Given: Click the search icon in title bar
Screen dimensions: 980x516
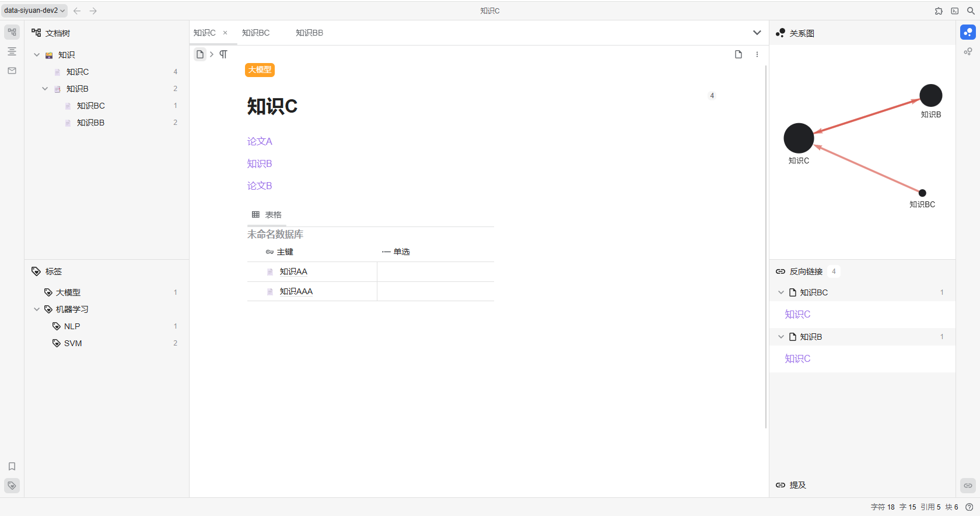Looking at the screenshot, I should [971, 11].
